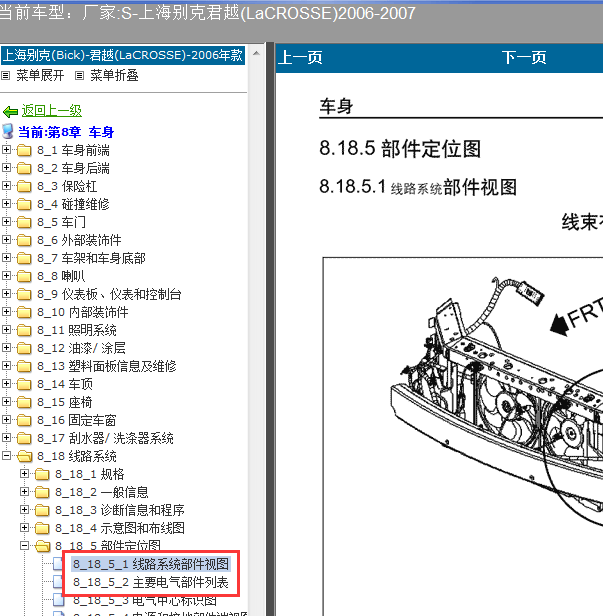
Task: Select the 8_8 喇叭 tree label
Action: pos(61,276)
